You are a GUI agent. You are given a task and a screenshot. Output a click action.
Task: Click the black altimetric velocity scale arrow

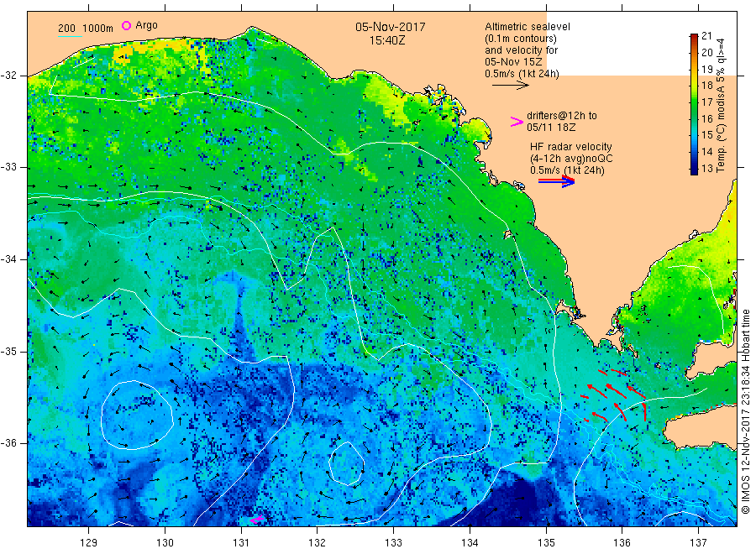pos(511,86)
